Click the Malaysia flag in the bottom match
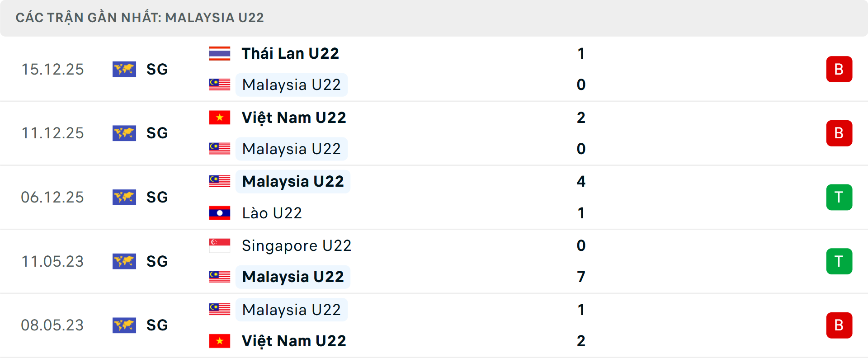The width and height of the screenshot is (868, 358). pyautogui.click(x=220, y=310)
